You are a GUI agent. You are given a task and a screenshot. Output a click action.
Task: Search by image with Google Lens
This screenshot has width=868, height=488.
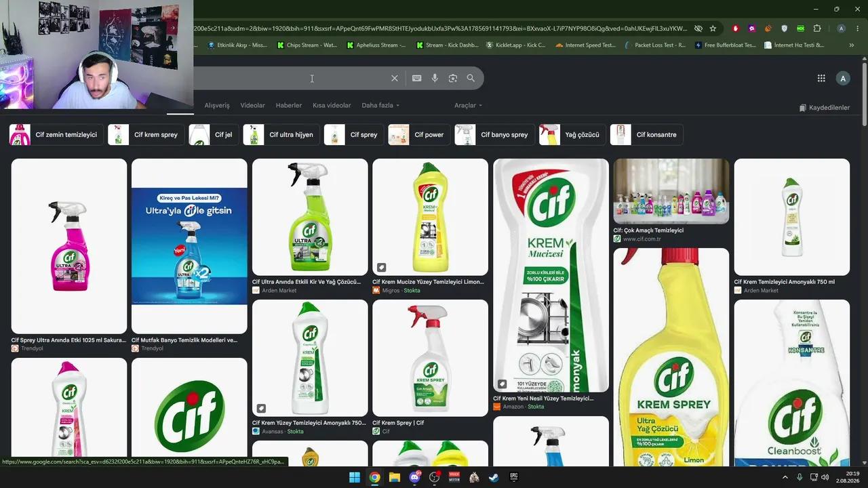coord(453,78)
